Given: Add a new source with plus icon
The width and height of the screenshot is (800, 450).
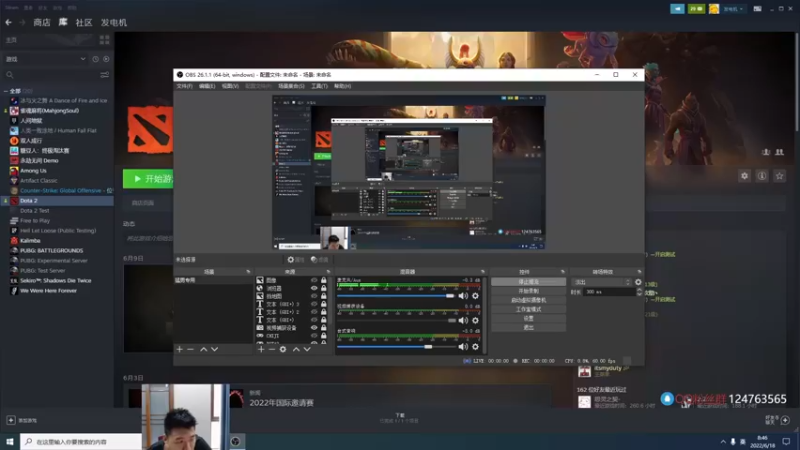Looking at the screenshot, I should point(261,349).
